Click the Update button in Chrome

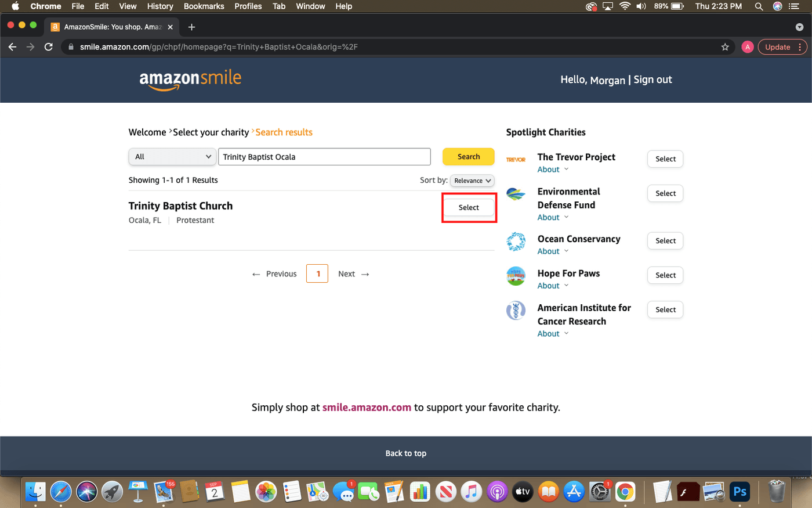(777, 47)
